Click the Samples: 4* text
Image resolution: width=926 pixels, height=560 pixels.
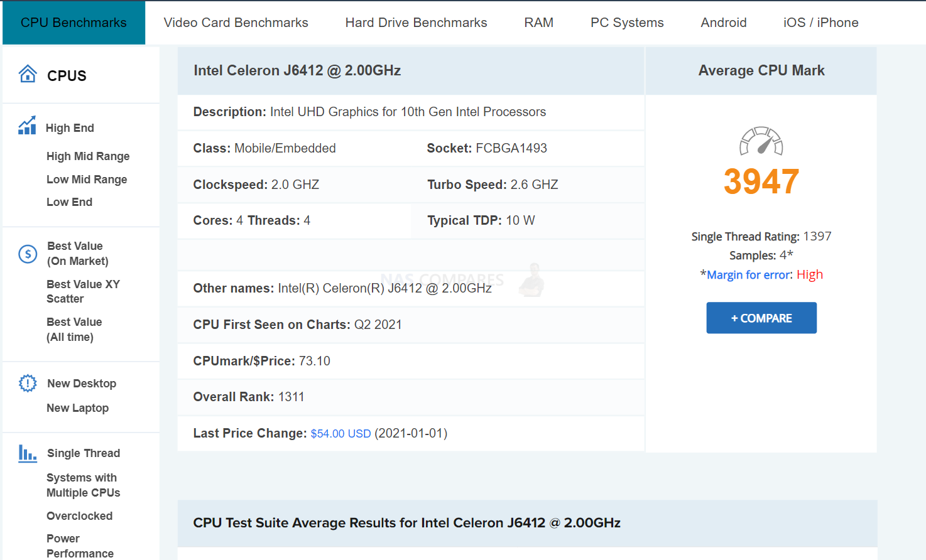point(761,256)
